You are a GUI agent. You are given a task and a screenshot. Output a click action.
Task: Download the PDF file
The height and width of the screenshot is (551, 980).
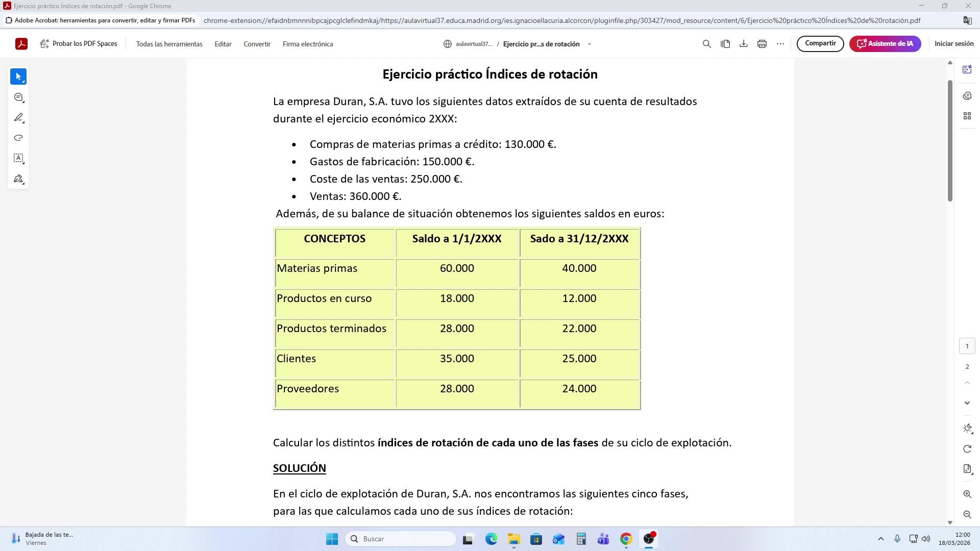[744, 44]
